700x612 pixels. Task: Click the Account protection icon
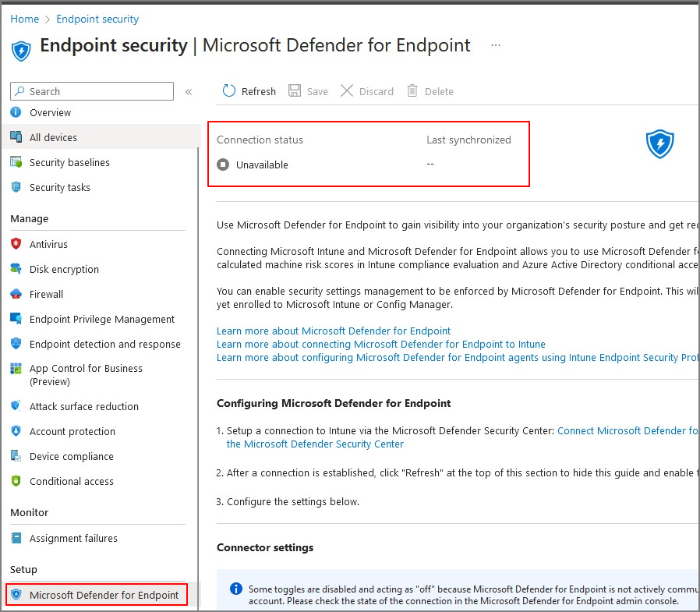pos(16,431)
